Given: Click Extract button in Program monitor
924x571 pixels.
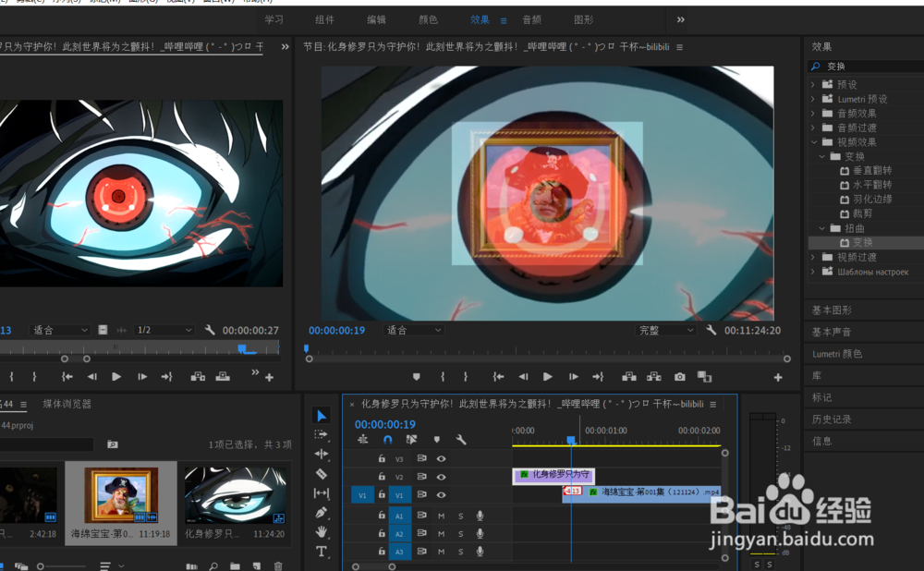Looking at the screenshot, I should tap(653, 377).
